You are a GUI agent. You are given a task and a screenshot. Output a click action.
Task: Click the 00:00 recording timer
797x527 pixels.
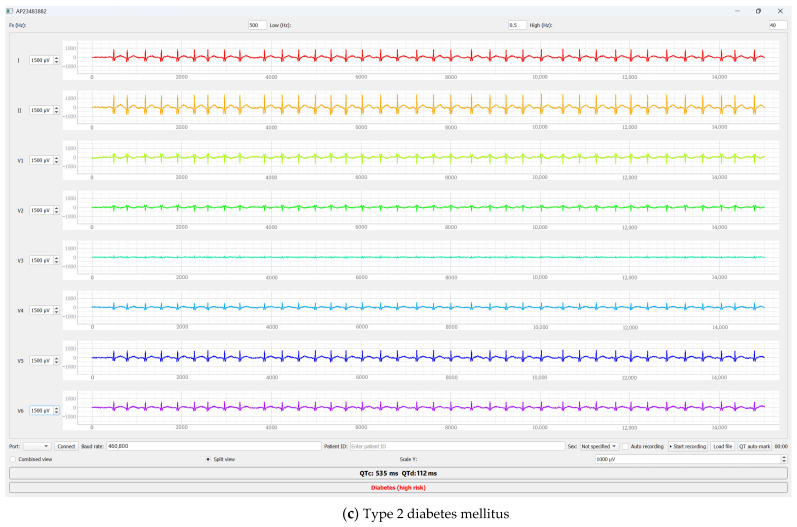781,446
